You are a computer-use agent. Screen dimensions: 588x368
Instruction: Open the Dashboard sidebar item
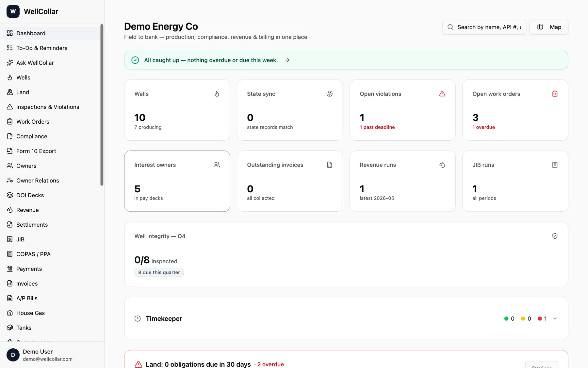point(52,33)
